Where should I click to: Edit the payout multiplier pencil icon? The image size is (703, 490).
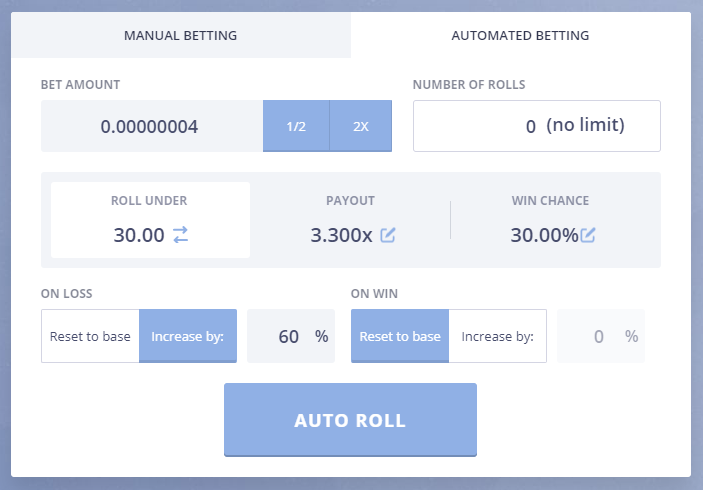388,235
